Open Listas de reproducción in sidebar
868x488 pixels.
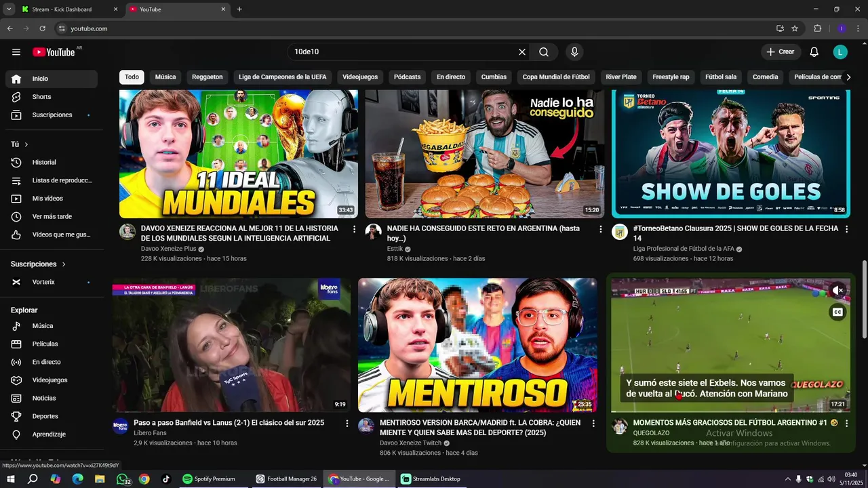click(52, 180)
